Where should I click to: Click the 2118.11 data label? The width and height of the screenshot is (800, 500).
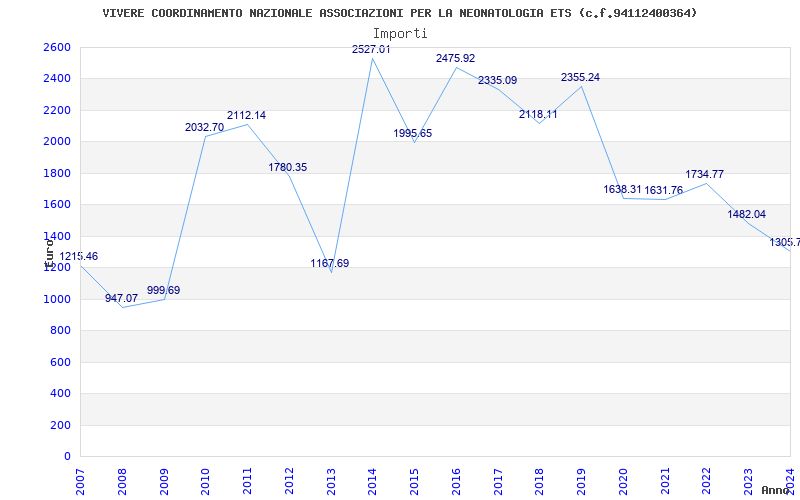538,115
